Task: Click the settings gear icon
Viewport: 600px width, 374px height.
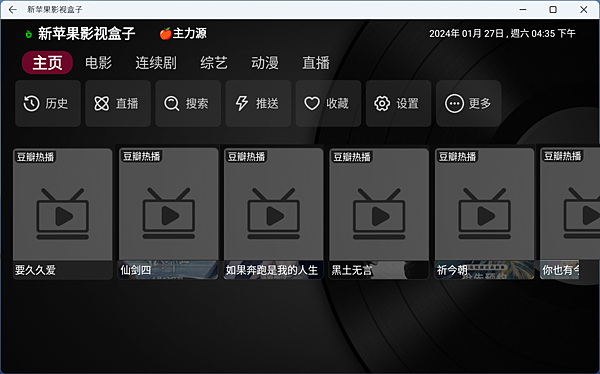Action: coord(382,103)
